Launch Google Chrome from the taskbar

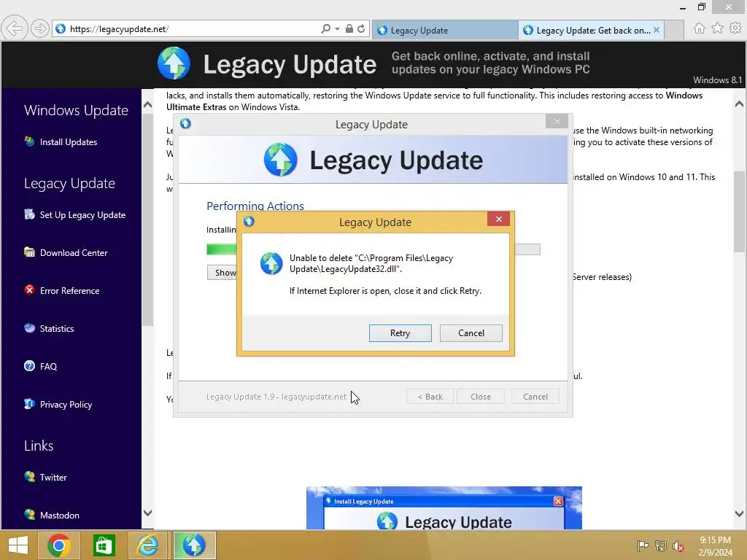click(x=59, y=545)
